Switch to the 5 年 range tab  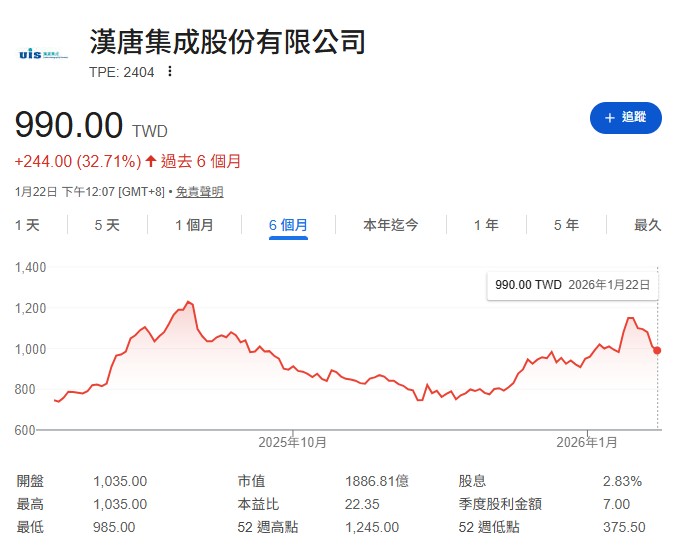coord(566,225)
